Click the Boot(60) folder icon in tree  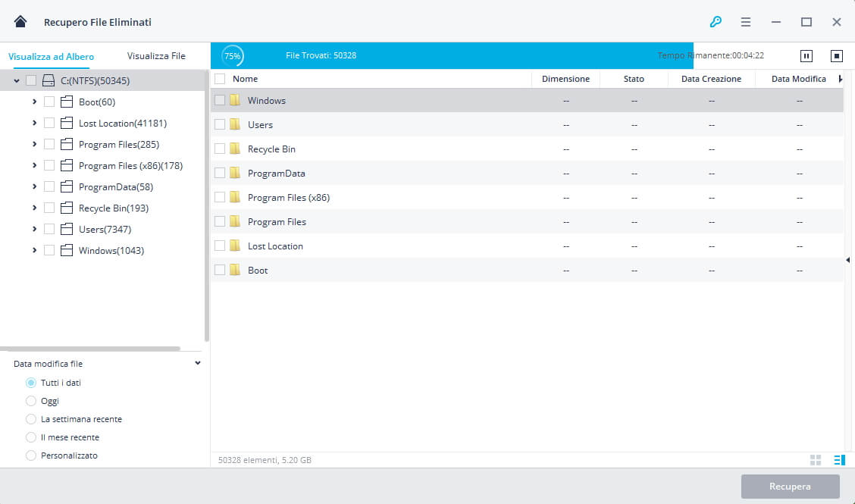pos(67,102)
